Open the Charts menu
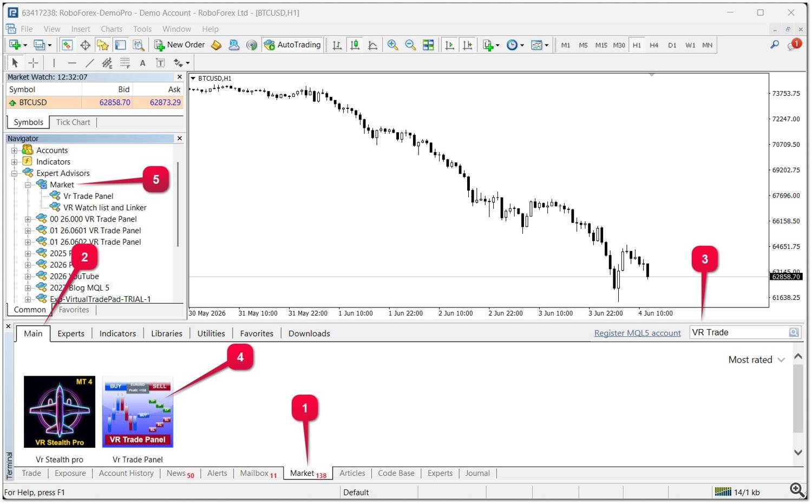This screenshot has width=812, height=504. [x=112, y=29]
